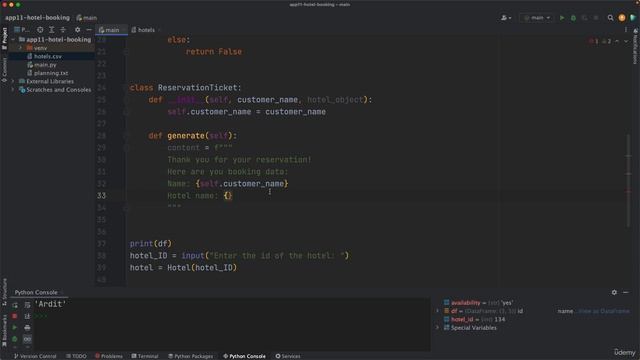Attach debugger in Python console bug icon
Screen dimensions: 640x360
[15, 339]
